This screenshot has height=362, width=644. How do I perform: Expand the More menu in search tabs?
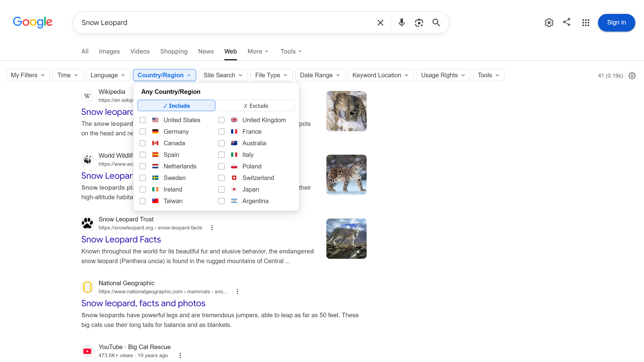click(x=258, y=51)
